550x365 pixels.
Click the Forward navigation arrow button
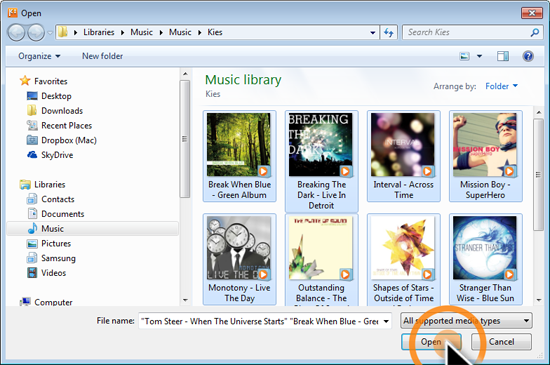pos(36,33)
